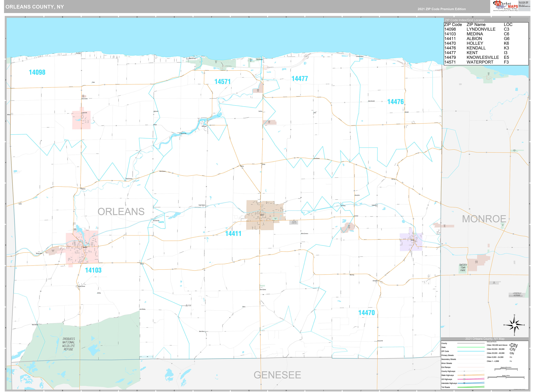
Task: Click the 'Barre Center' place label
Action: pos(263,289)
